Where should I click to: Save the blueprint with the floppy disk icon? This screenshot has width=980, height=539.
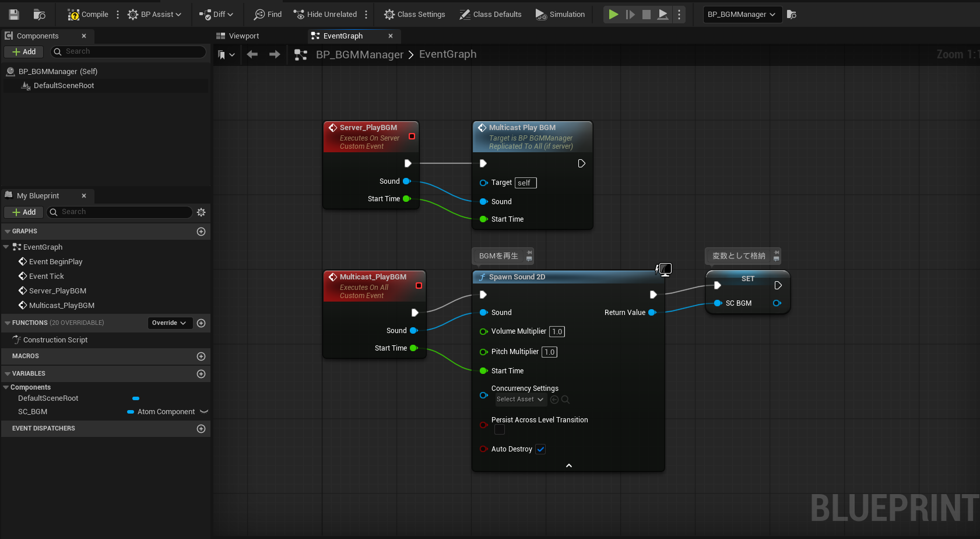click(x=14, y=15)
